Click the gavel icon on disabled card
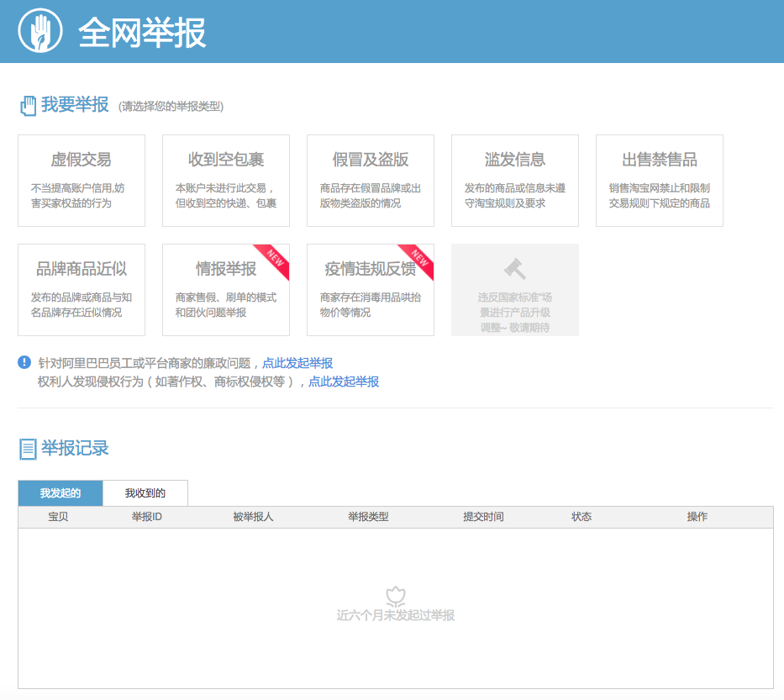This screenshot has height=700, width=784. tap(514, 269)
